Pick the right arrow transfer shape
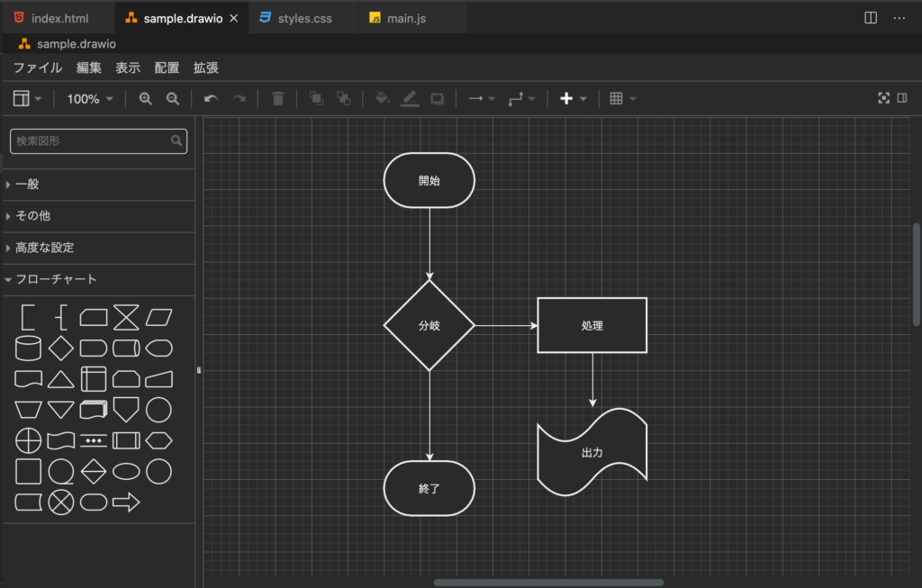This screenshot has height=588, width=922. (126, 502)
